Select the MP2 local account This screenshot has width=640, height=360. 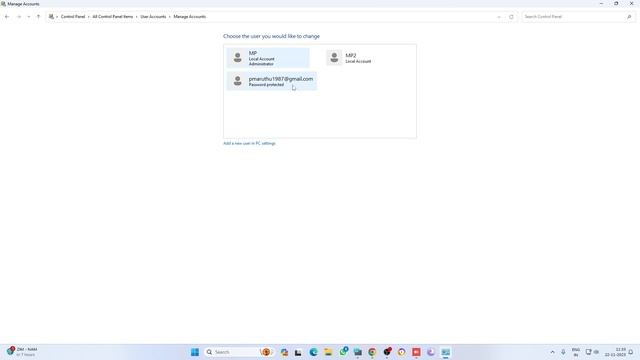(365, 58)
